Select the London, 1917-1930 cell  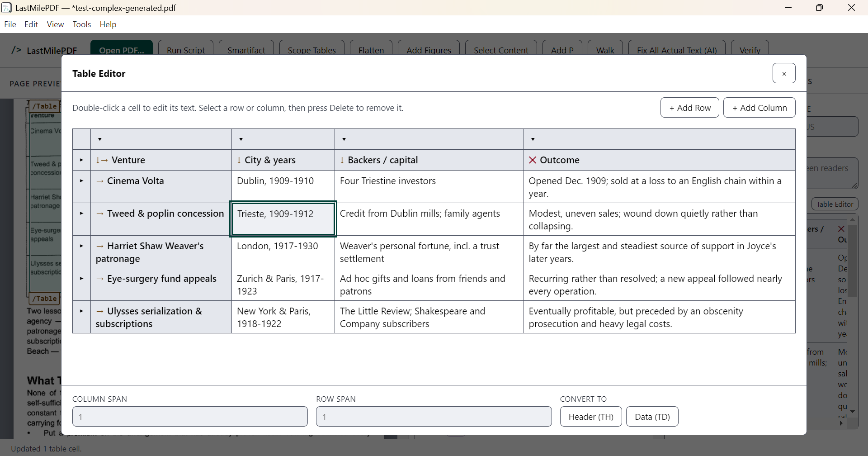(x=283, y=252)
